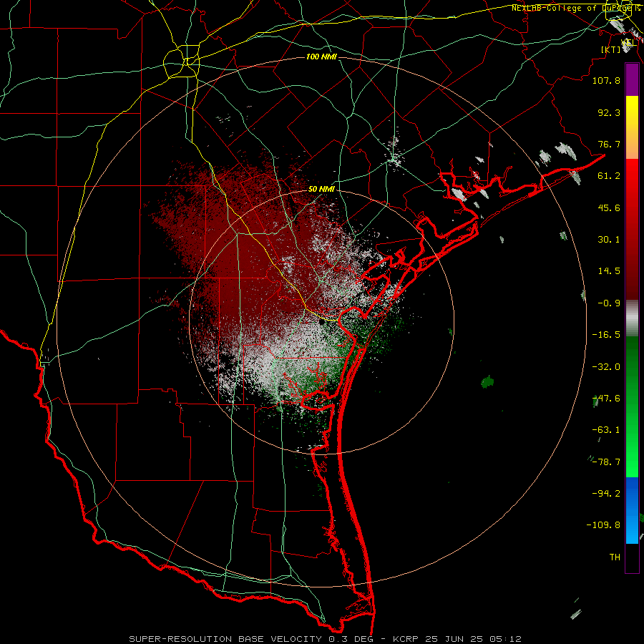Click the yellow-orange segment of the color bar

tap(632, 127)
